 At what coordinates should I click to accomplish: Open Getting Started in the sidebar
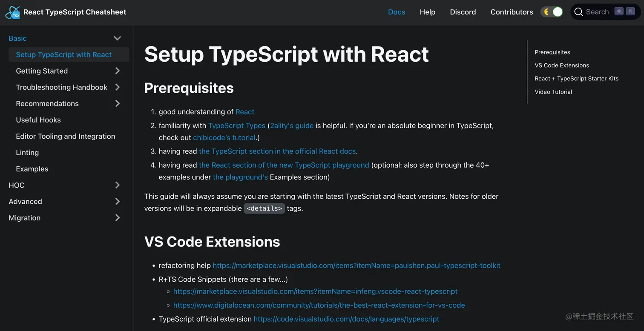(42, 71)
